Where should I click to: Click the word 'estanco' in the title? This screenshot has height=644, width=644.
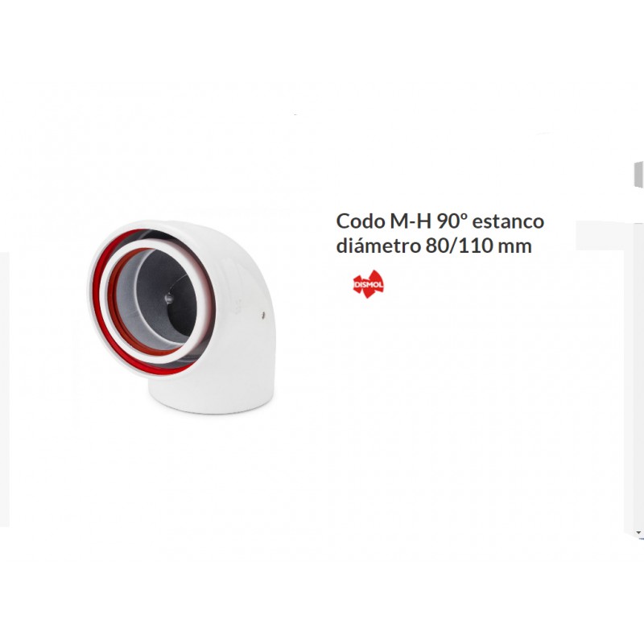pos(509,221)
